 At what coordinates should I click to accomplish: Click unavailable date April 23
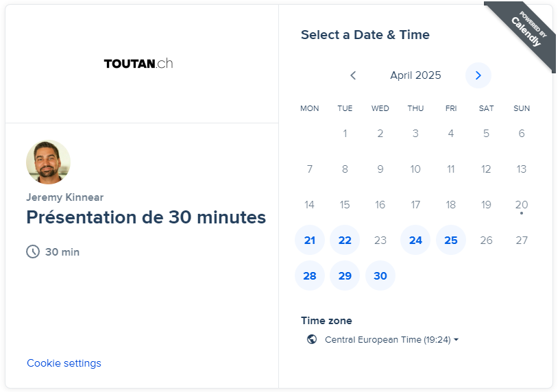380,240
